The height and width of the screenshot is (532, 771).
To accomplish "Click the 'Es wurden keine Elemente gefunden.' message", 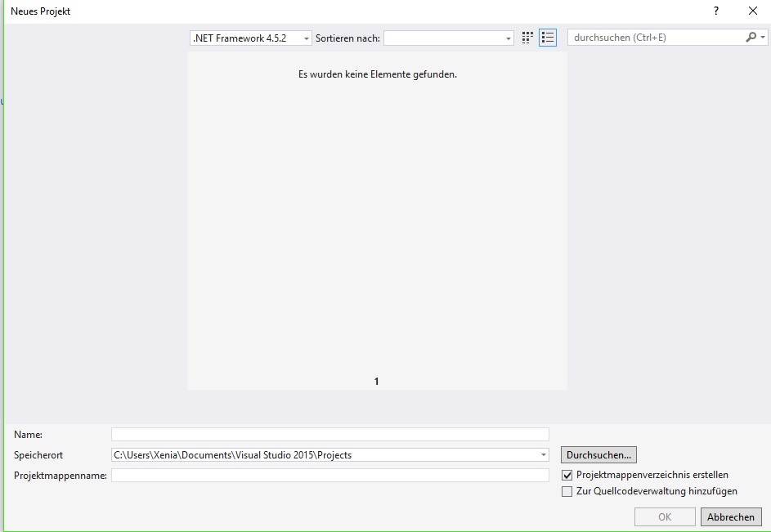I will (x=378, y=74).
